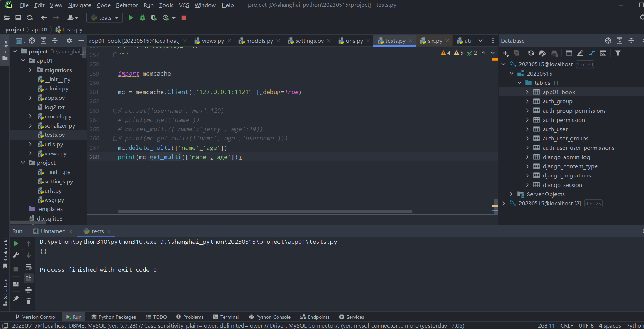Expand the migrations folder
Viewport: 644px width, 329px height.
(30, 70)
